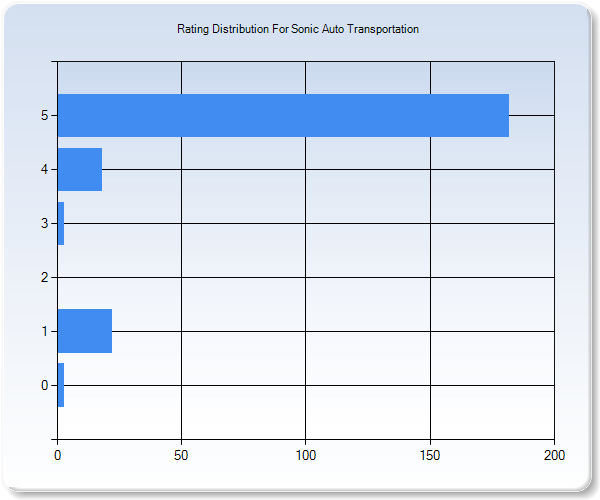This screenshot has height=500, width=600.
Task: Click the bottom tick mark below rating 0
Action: click(53, 439)
